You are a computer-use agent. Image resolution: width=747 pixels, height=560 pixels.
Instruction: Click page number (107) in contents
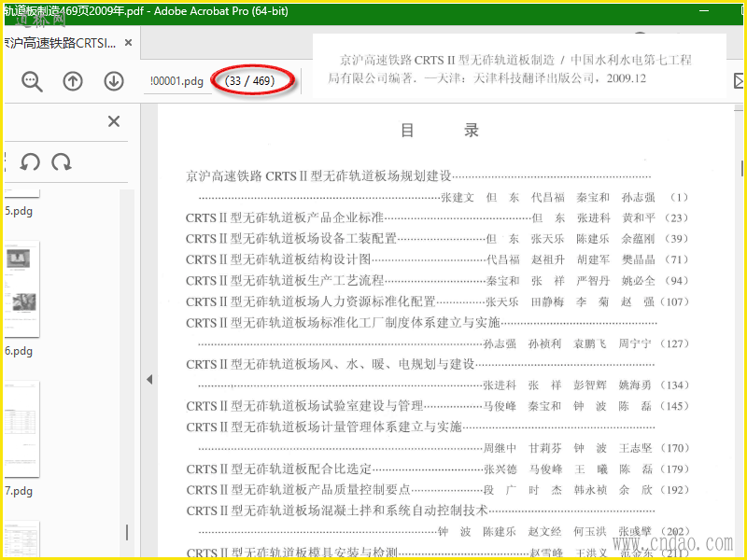pos(674,301)
